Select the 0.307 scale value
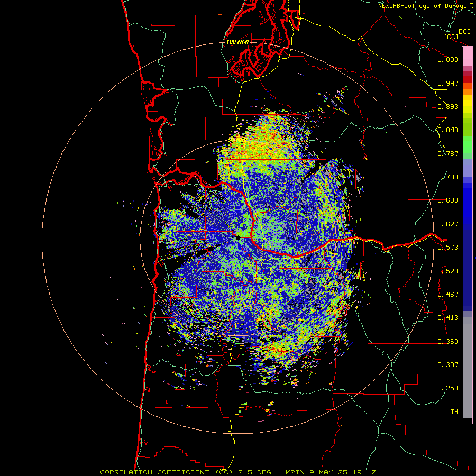The height and width of the screenshot is (476, 476). point(448,365)
